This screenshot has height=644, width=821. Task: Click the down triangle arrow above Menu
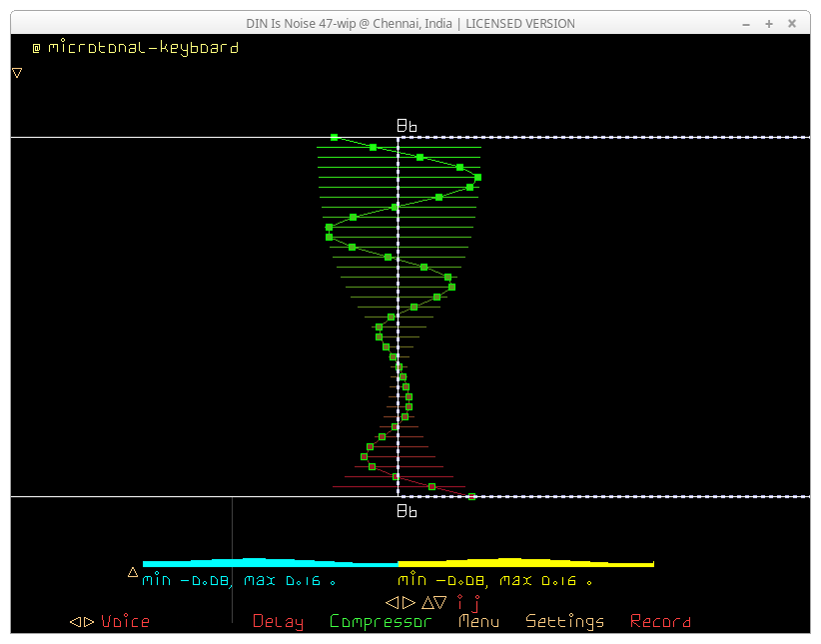coord(441,603)
